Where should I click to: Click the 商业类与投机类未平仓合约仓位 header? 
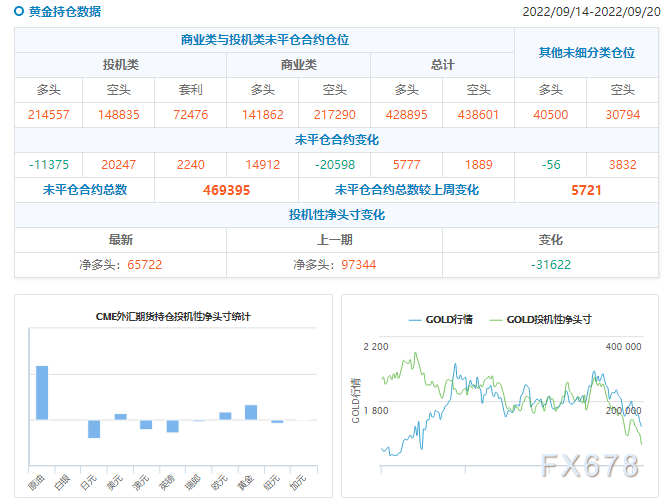pos(265,40)
